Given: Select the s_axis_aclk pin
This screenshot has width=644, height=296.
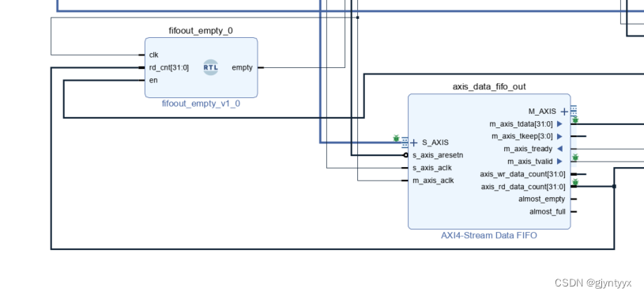Looking at the screenshot, I should (x=432, y=168).
